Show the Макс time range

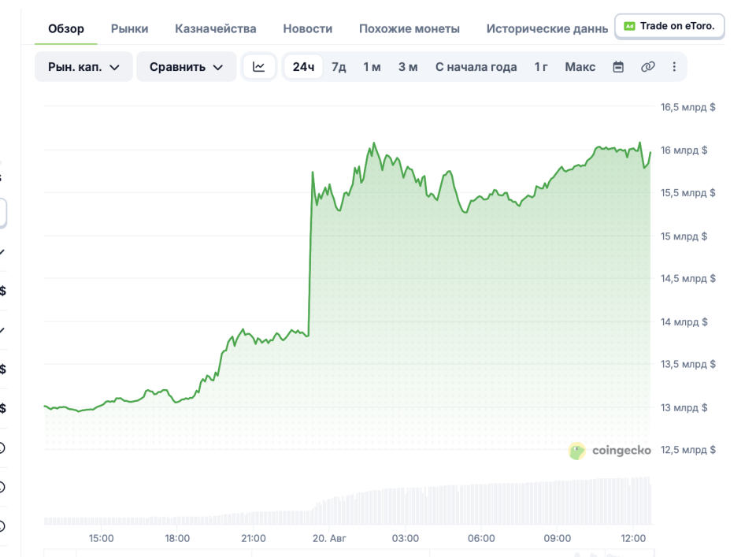tap(580, 66)
